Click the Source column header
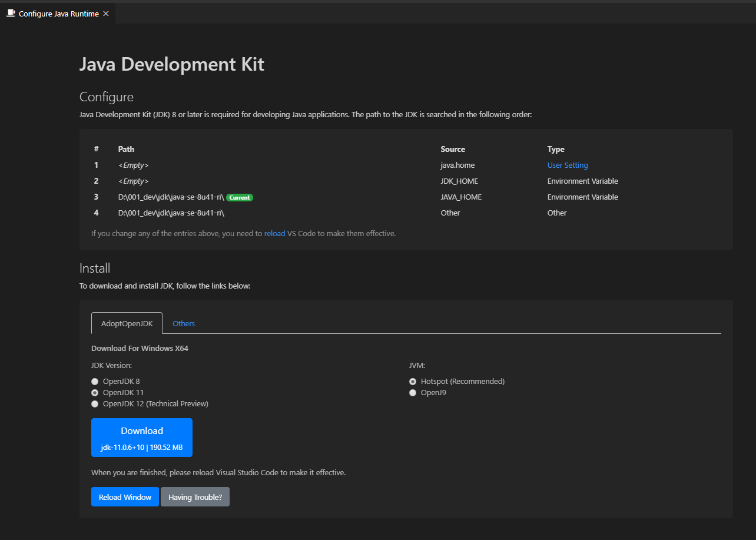756x540 pixels. point(453,150)
